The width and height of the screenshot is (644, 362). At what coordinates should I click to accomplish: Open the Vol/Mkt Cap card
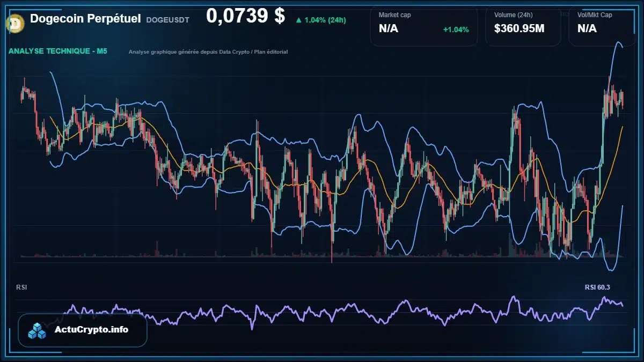pos(601,26)
